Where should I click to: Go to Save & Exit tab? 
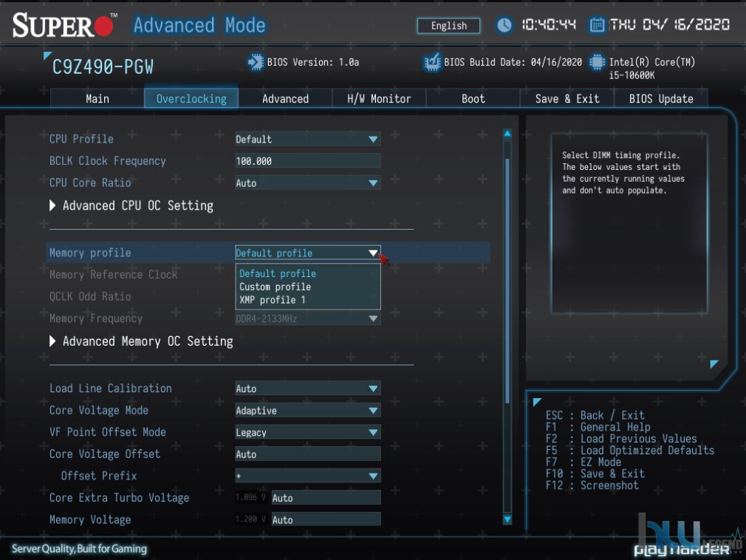click(567, 98)
